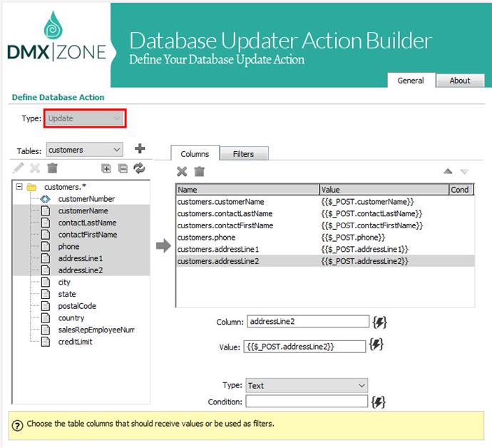Click the Cond column header
This screenshot has width=492, height=448.
(461, 190)
